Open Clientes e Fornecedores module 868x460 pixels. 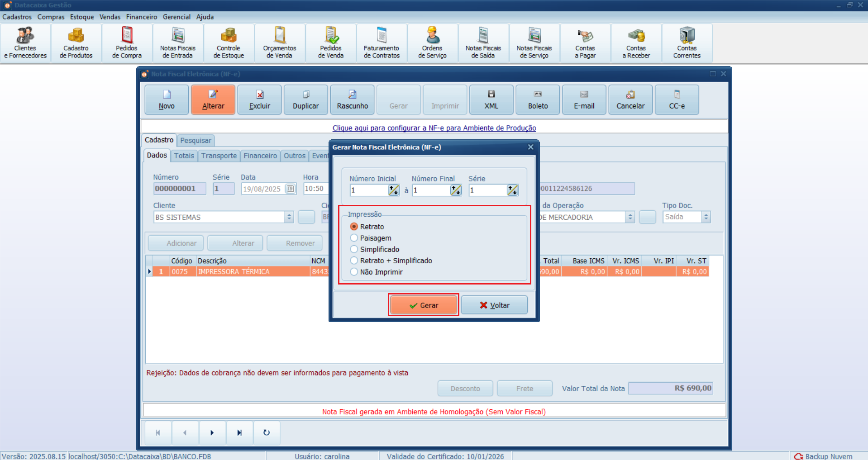[25, 43]
